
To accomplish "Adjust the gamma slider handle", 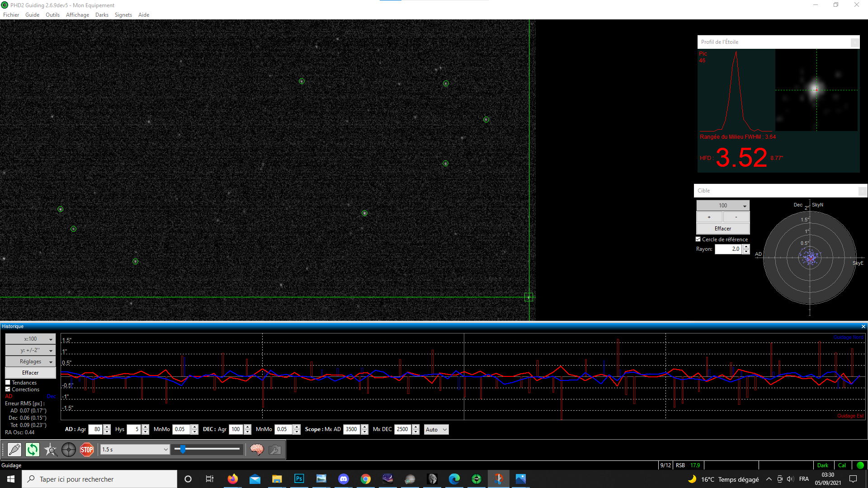I will 183,449.
